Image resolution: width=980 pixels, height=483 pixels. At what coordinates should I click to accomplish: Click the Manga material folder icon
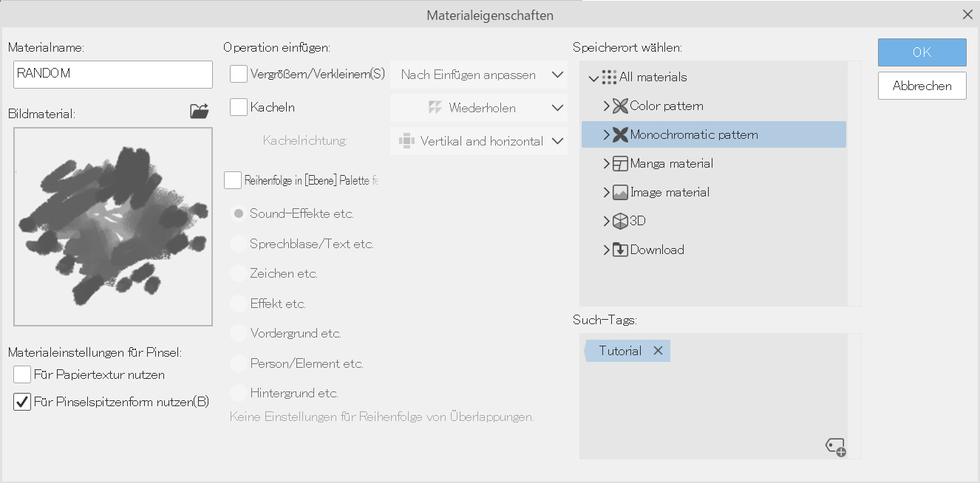coord(620,163)
